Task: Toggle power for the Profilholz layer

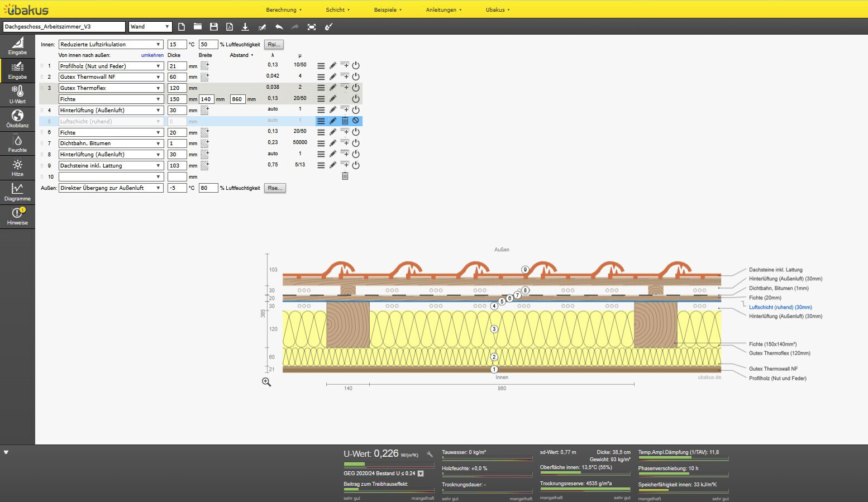Action: coord(356,65)
